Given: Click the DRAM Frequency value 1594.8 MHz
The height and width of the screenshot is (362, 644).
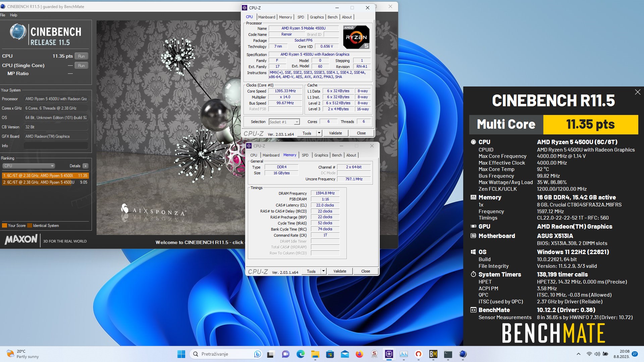Looking at the screenshot, I should (325, 193).
